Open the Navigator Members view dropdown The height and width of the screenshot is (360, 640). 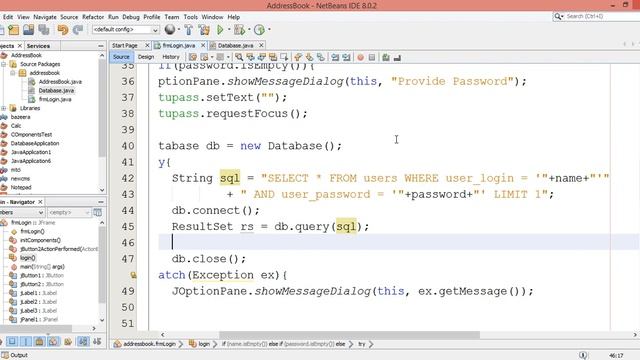coord(22,212)
